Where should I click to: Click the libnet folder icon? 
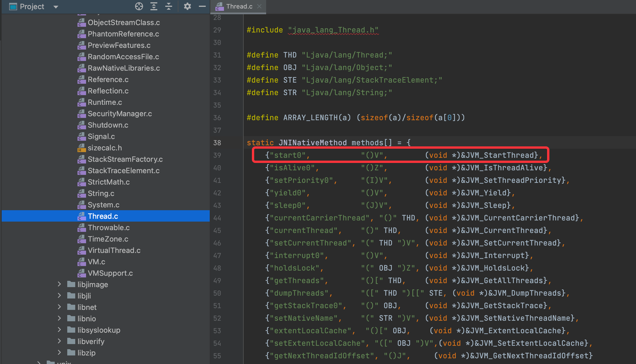(x=71, y=307)
